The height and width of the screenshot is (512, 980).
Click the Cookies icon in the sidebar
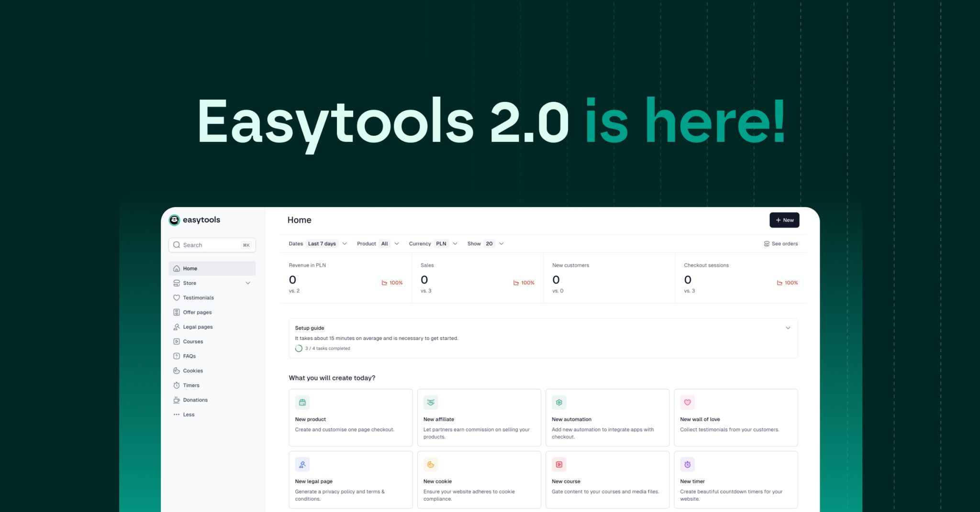[x=177, y=370]
